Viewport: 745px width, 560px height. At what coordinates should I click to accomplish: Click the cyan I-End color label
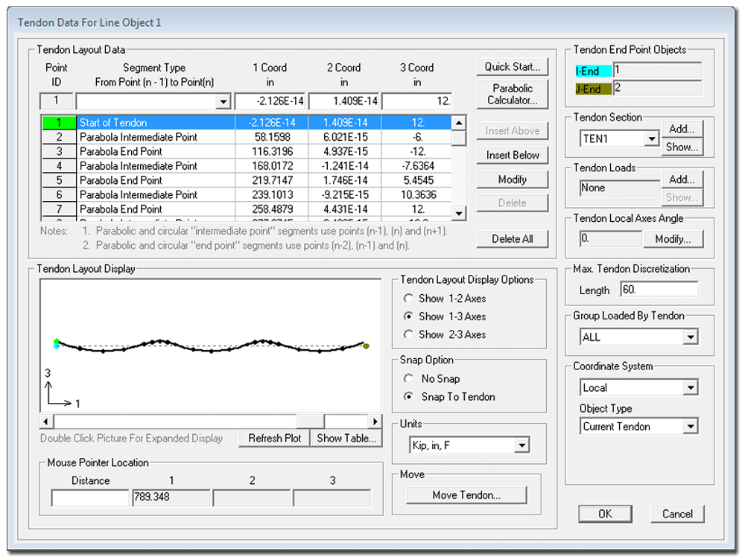[x=593, y=71]
